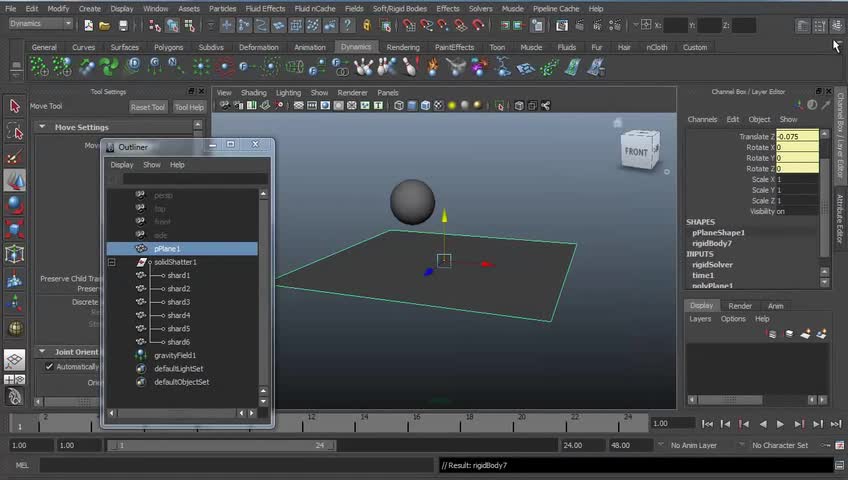Click rigidBody7 under SHAPES
Viewport: 848px width, 480px height.
pyautogui.click(x=712, y=243)
